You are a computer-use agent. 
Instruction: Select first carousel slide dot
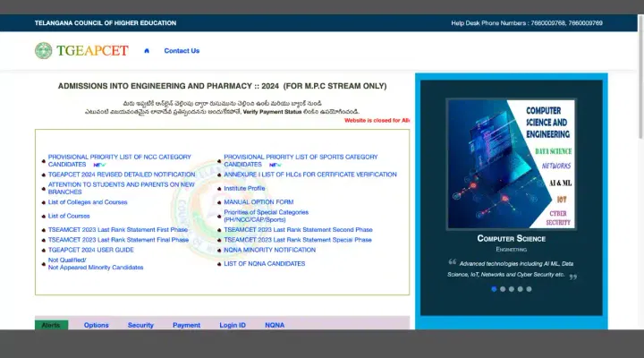point(494,289)
